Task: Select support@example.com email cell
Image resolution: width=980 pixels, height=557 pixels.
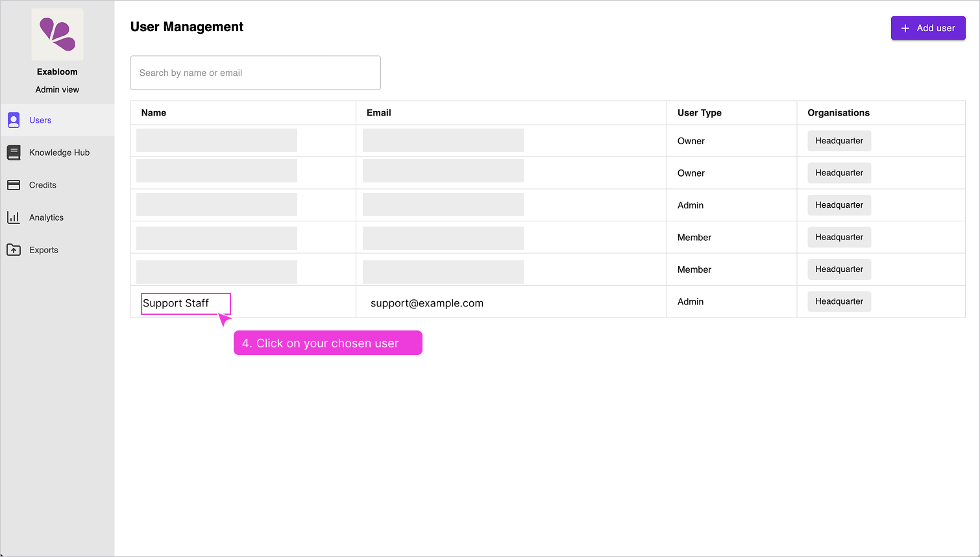Action: click(x=426, y=303)
